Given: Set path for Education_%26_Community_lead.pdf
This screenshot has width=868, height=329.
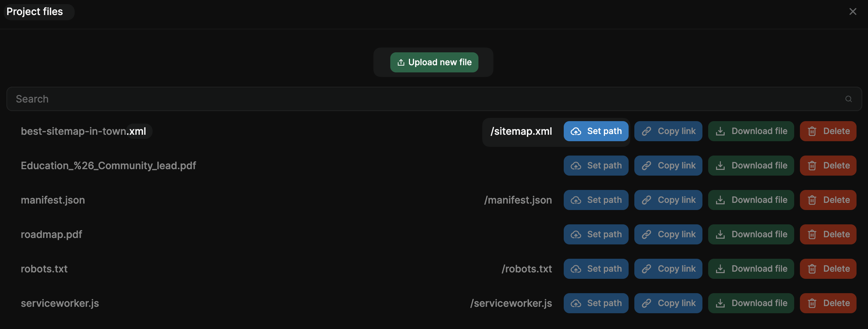Looking at the screenshot, I should pos(596,165).
